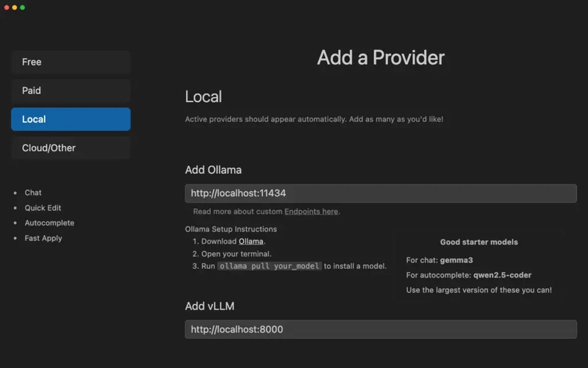This screenshot has width=588, height=368.
Task: Click the Fast Apply feature item
Action: pyautogui.click(x=43, y=238)
